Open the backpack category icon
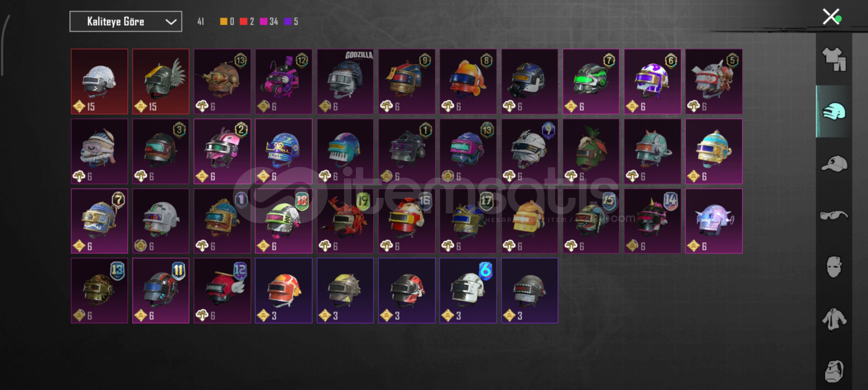Screen dimensions: 868x390 click(834, 371)
